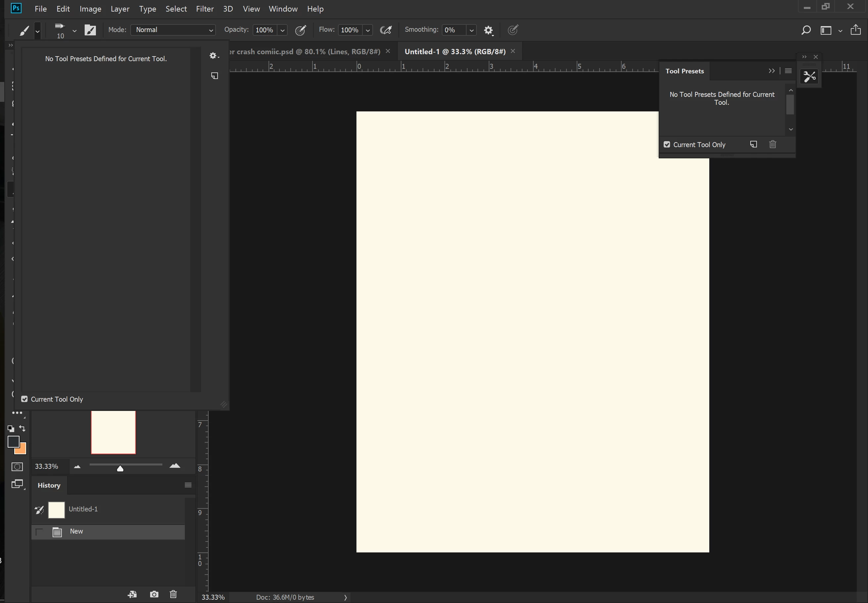868x603 pixels.
Task: Create new snapshot camera icon in History
Action: pyautogui.click(x=154, y=594)
